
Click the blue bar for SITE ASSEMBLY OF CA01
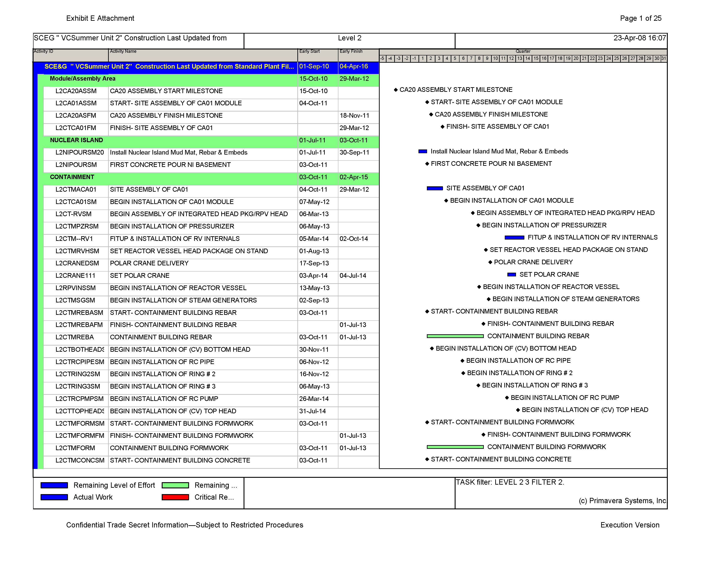point(435,189)
